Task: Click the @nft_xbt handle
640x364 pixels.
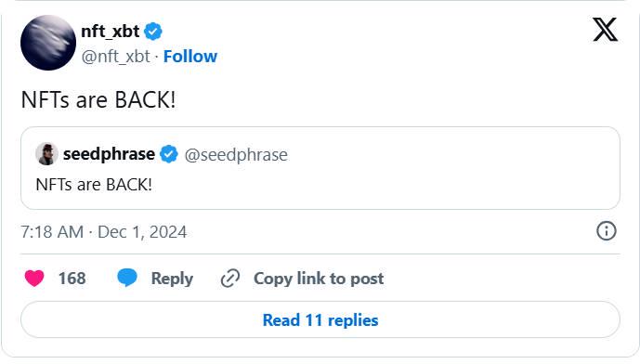Action: tap(115, 57)
